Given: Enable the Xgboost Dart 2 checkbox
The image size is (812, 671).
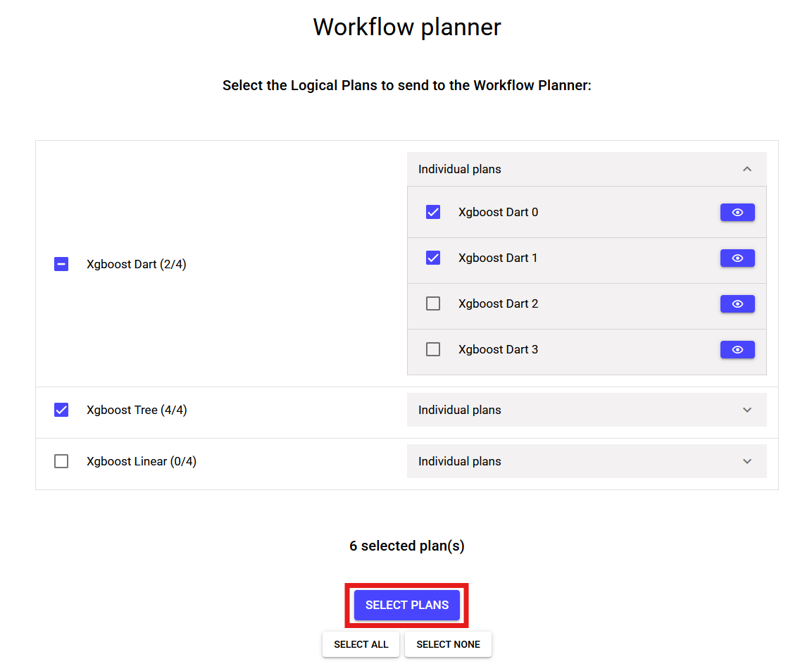Looking at the screenshot, I should (x=432, y=303).
